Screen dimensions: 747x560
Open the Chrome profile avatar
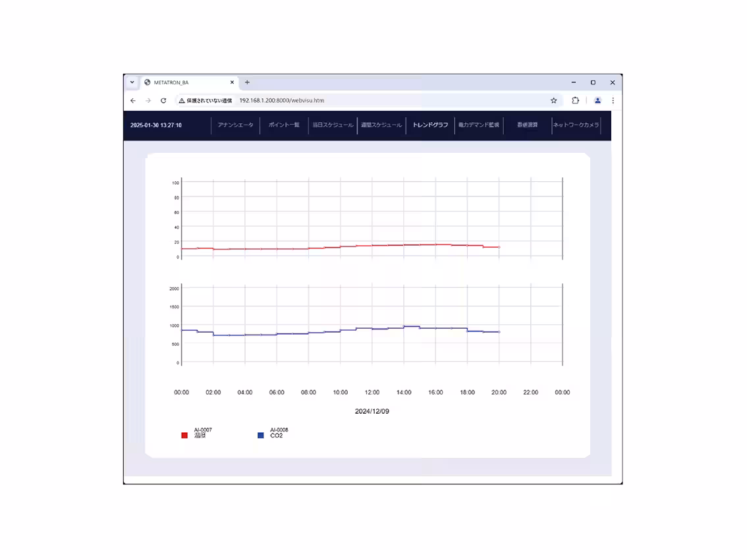click(x=597, y=101)
